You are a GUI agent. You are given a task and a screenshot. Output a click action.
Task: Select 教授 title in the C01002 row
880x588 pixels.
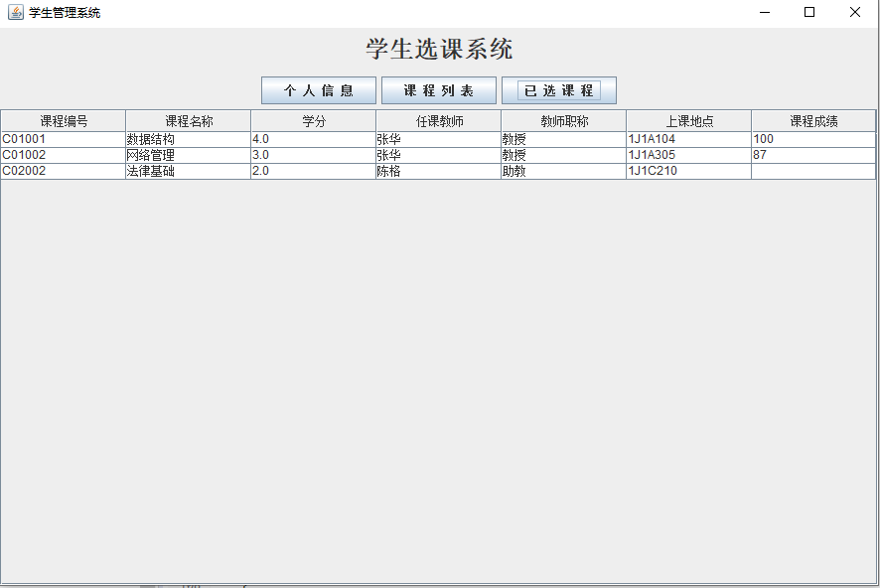[564, 155]
